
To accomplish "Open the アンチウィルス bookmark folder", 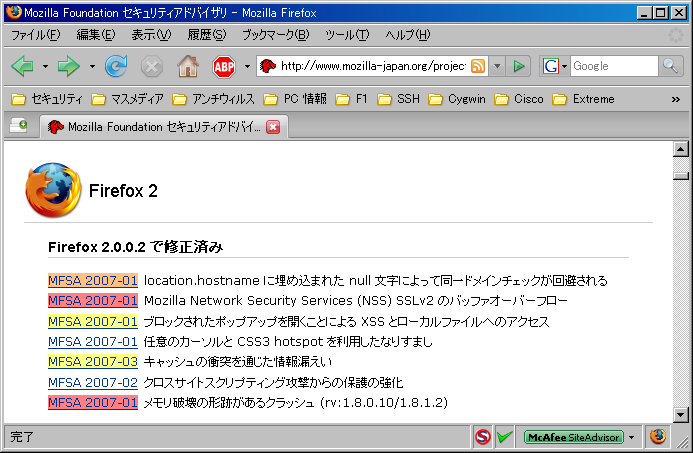I will [x=213, y=99].
